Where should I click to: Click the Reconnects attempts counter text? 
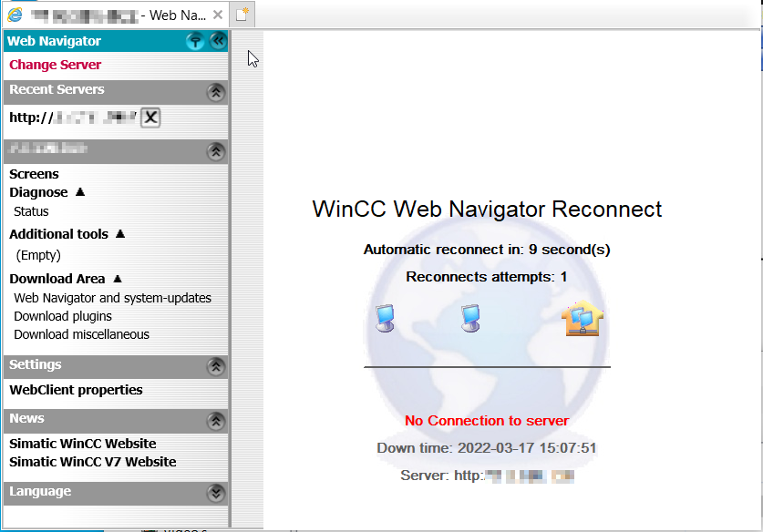(x=487, y=277)
